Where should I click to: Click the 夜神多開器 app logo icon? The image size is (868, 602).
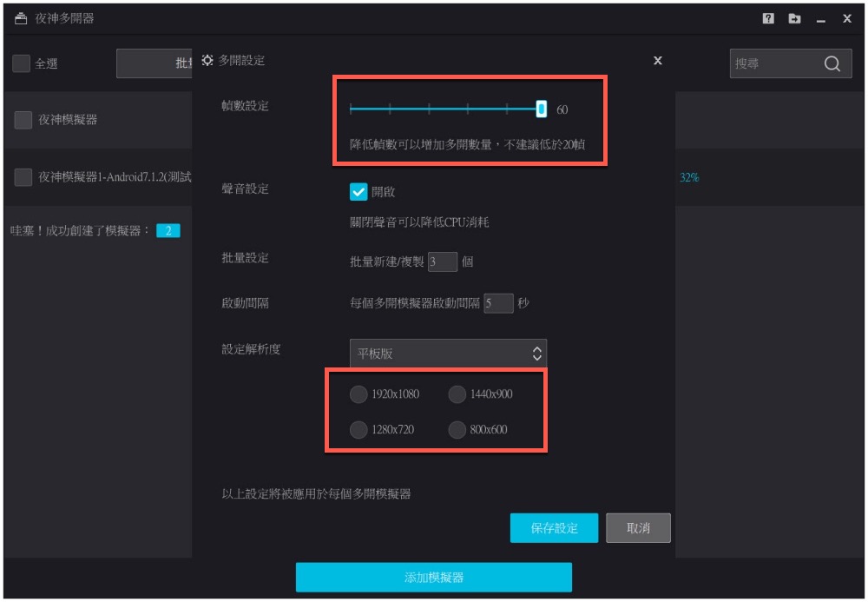click(21, 19)
